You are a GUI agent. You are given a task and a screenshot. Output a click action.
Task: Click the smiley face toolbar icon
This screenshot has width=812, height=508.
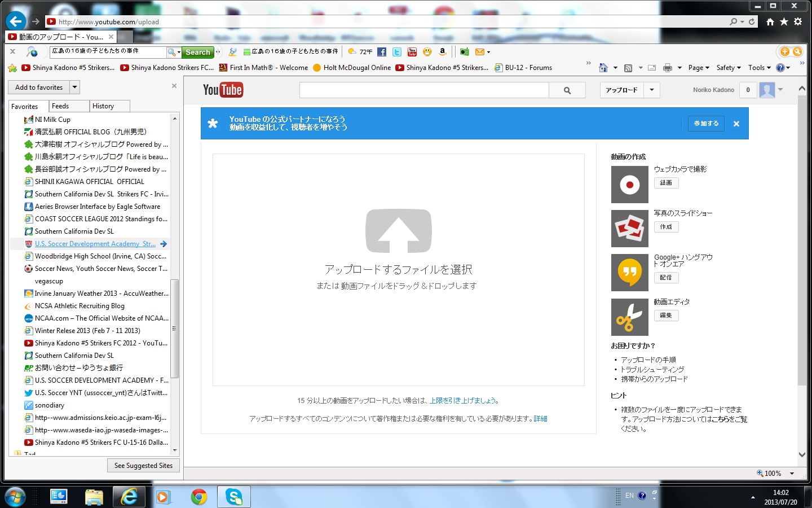(x=427, y=52)
